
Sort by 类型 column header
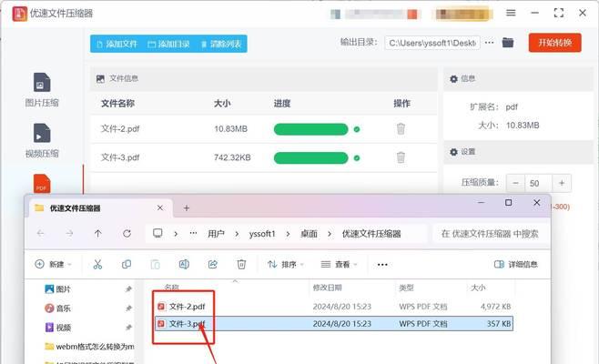pyautogui.click(x=406, y=288)
